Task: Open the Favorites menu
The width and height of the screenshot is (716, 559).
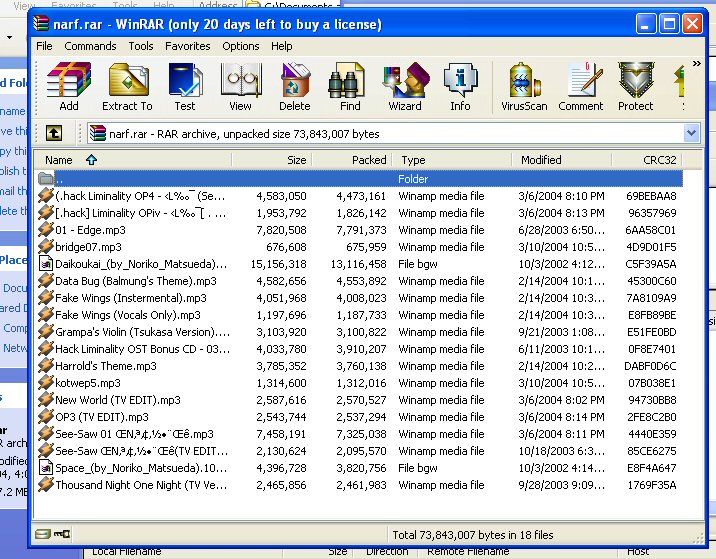Action: pyautogui.click(x=188, y=46)
